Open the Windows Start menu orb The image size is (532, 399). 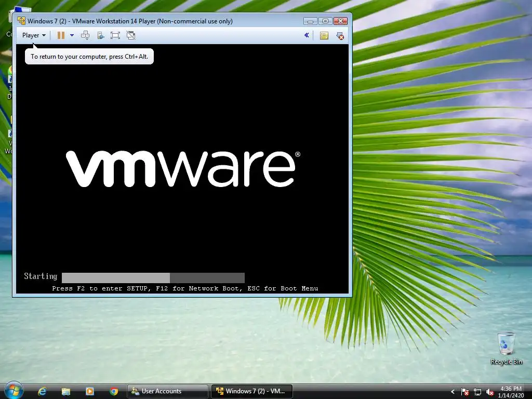pos(14,391)
